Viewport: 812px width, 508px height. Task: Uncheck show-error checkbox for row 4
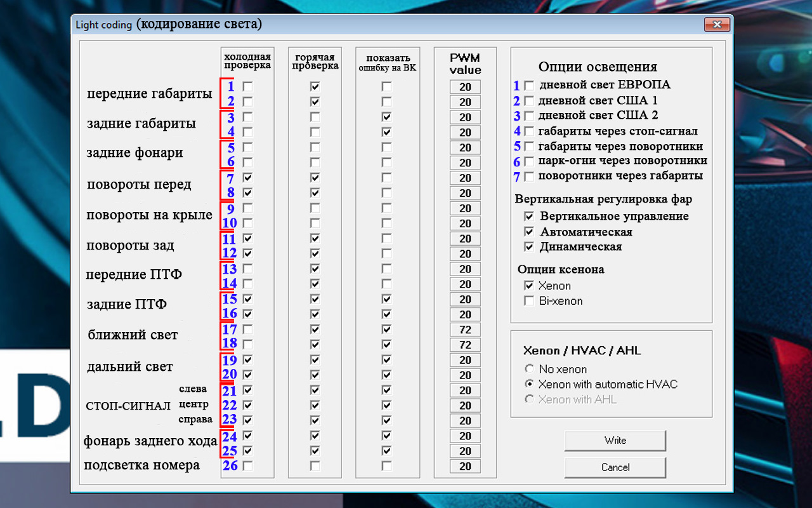pyautogui.click(x=386, y=132)
